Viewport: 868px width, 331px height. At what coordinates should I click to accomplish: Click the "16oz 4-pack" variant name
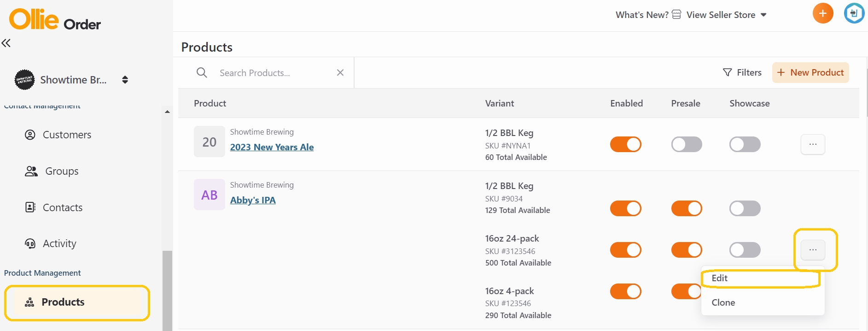[509, 291]
